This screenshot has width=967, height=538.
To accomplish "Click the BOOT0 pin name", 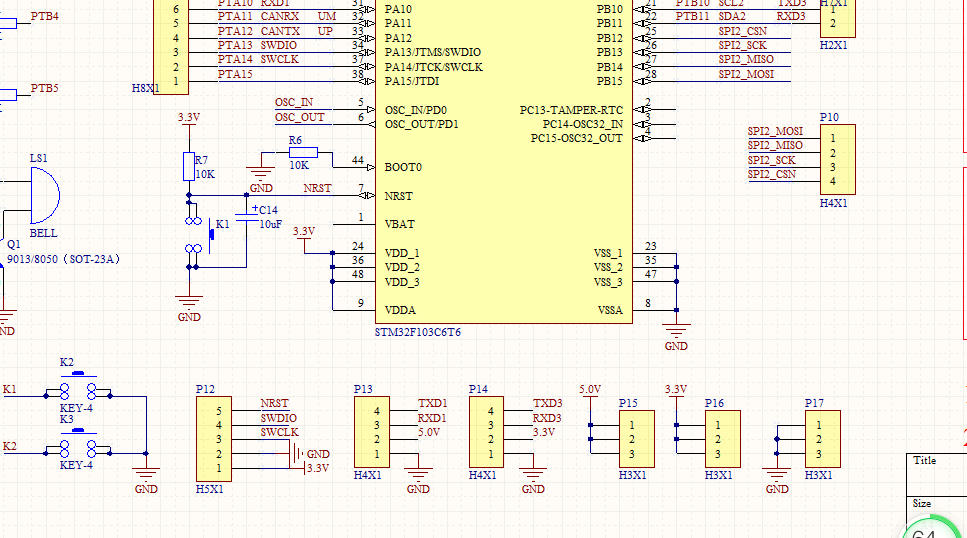I will pyautogui.click(x=403, y=167).
